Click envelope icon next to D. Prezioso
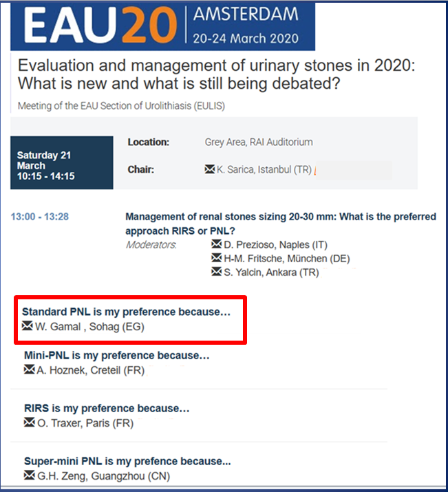 [x=218, y=245]
